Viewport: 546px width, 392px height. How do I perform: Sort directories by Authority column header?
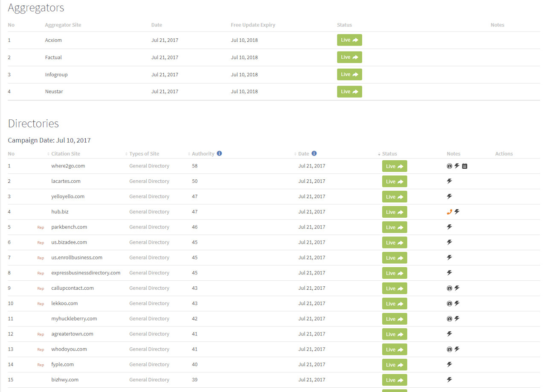pyautogui.click(x=200, y=154)
